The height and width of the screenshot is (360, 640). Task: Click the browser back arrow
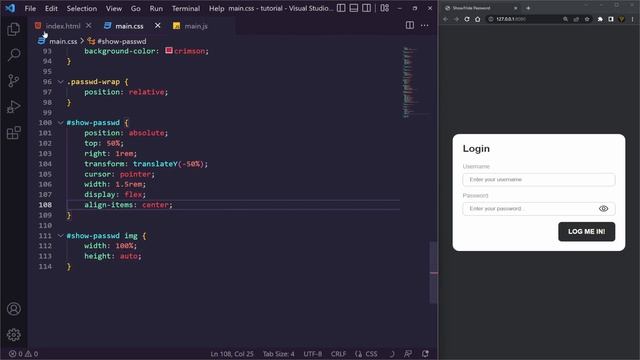point(445,19)
